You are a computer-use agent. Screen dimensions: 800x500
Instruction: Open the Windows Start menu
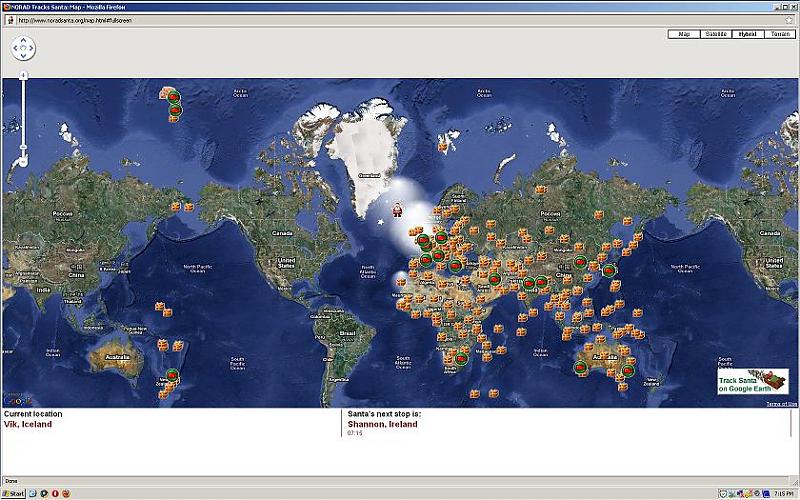[14, 493]
